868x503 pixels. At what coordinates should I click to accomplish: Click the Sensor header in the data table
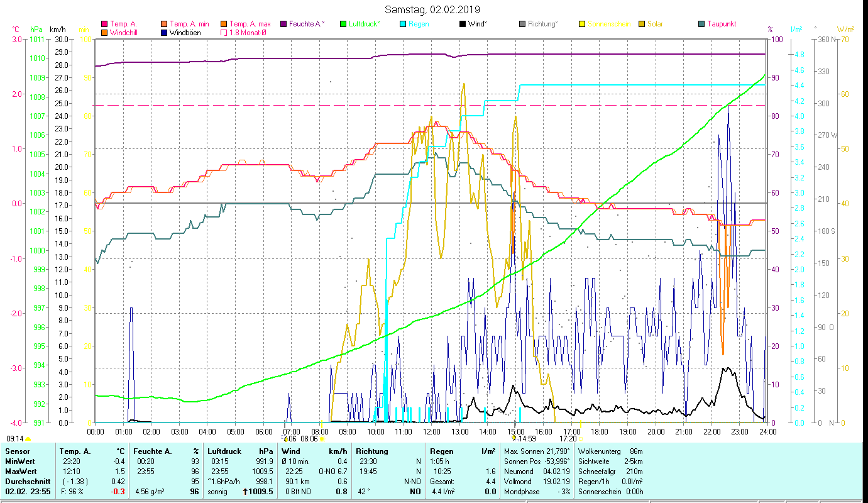click(x=17, y=451)
